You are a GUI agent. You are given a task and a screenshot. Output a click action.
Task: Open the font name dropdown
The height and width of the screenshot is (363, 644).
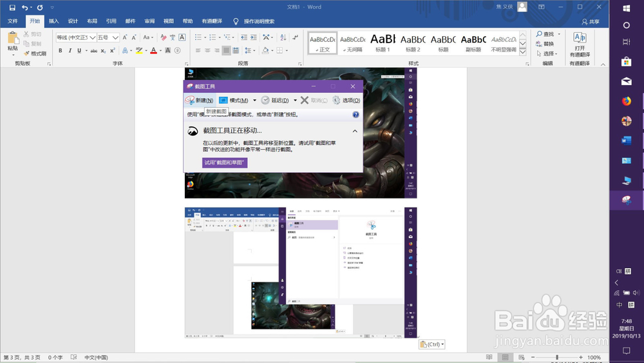[93, 37]
